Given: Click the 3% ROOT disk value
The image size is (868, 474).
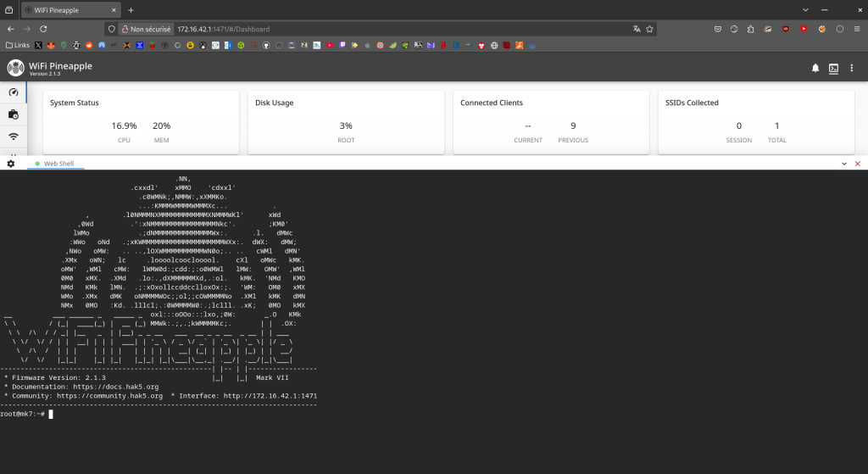Looking at the screenshot, I should [346, 125].
